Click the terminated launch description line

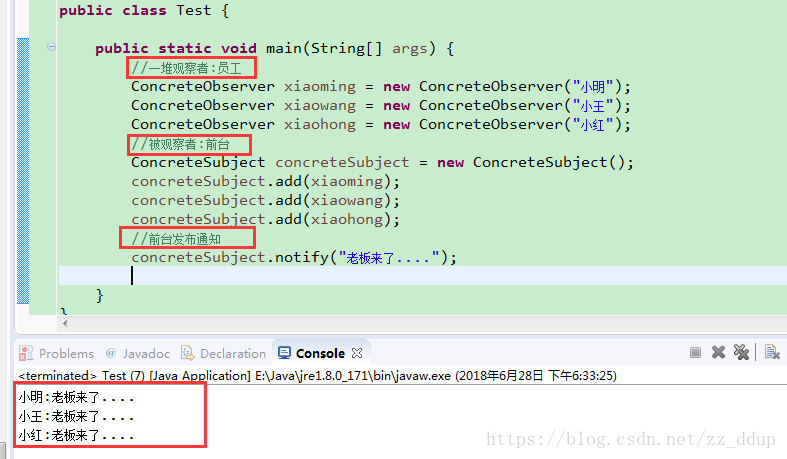tap(317, 376)
